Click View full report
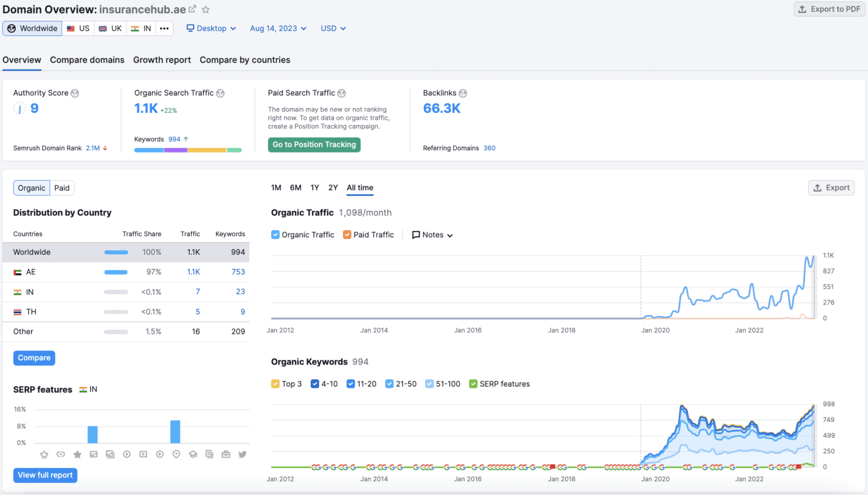The width and height of the screenshot is (868, 495). [45, 475]
